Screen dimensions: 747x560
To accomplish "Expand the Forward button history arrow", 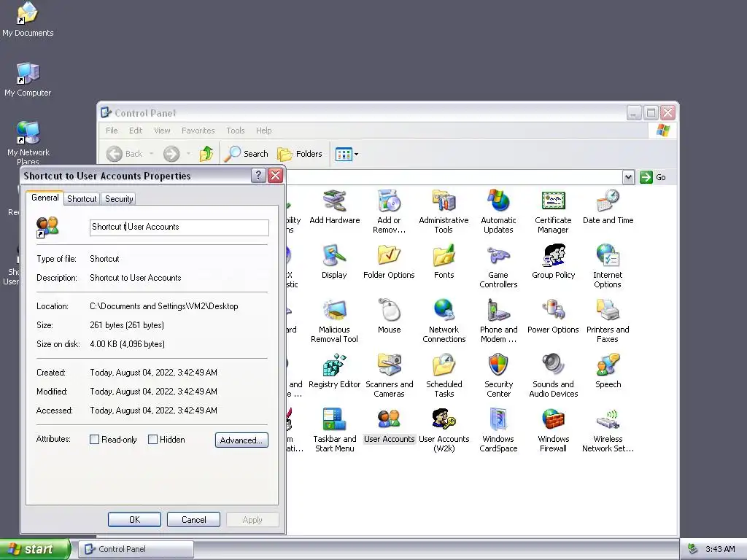I will click(x=189, y=154).
